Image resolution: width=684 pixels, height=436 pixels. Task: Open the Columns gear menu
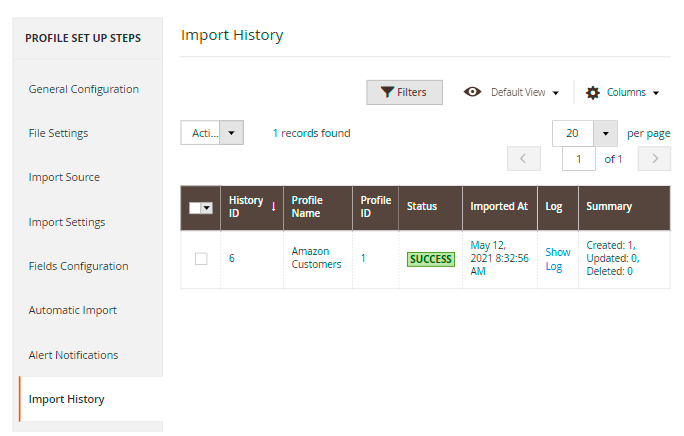[x=622, y=92]
